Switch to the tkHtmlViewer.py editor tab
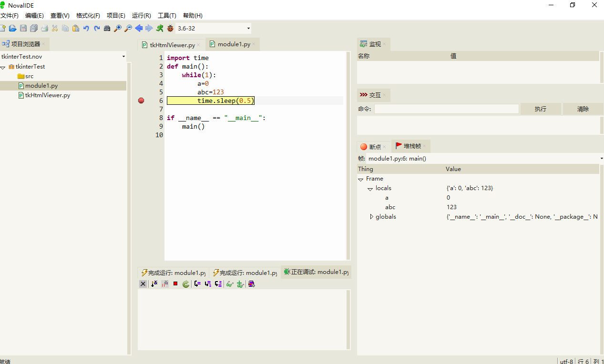Image resolution: width=604 pixels, height=364 pixels. pos(172,45)
